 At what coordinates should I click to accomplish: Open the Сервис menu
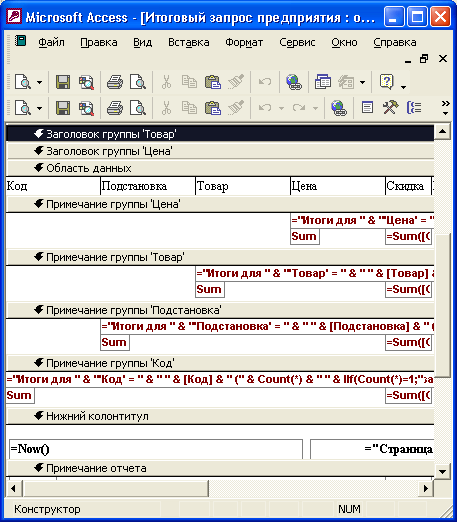pos(297,42)
